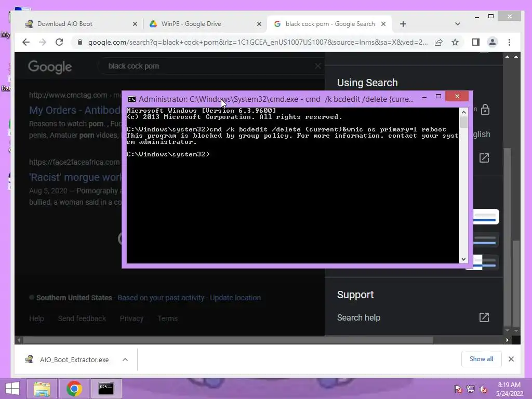Click the Update location link

(235, 298)
